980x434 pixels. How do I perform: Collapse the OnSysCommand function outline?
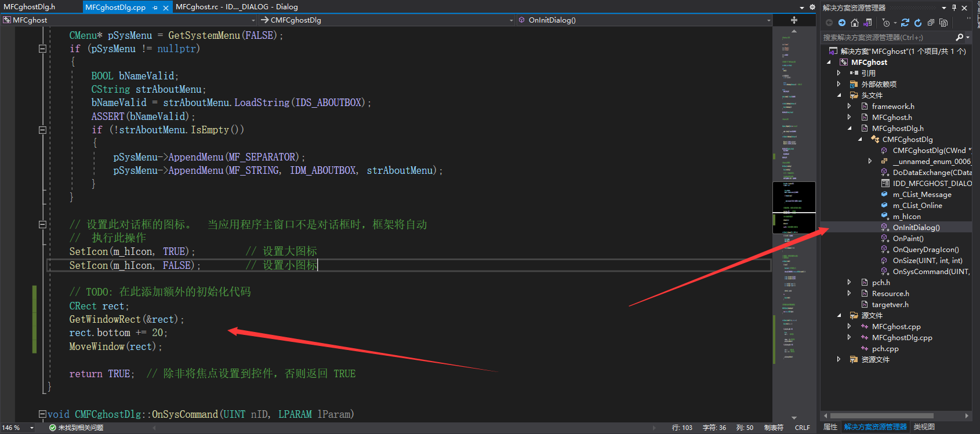[x=42, y=414]
